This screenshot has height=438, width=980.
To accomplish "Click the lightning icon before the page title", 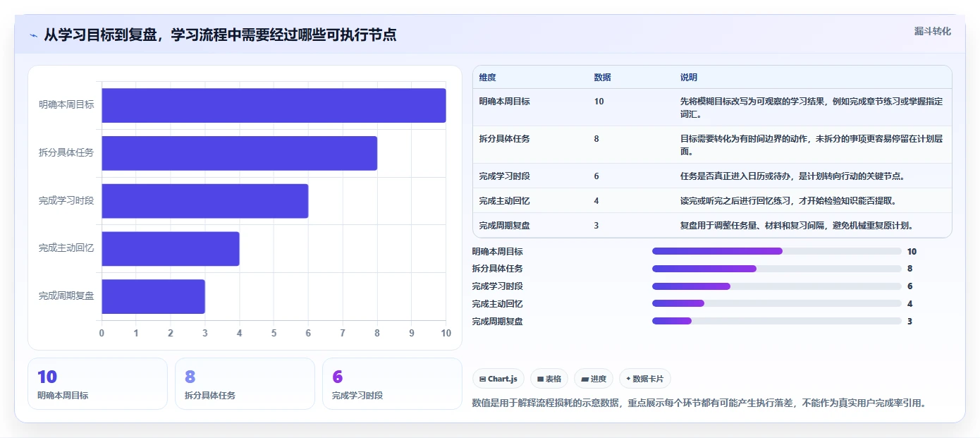I will tap(34, 35).
